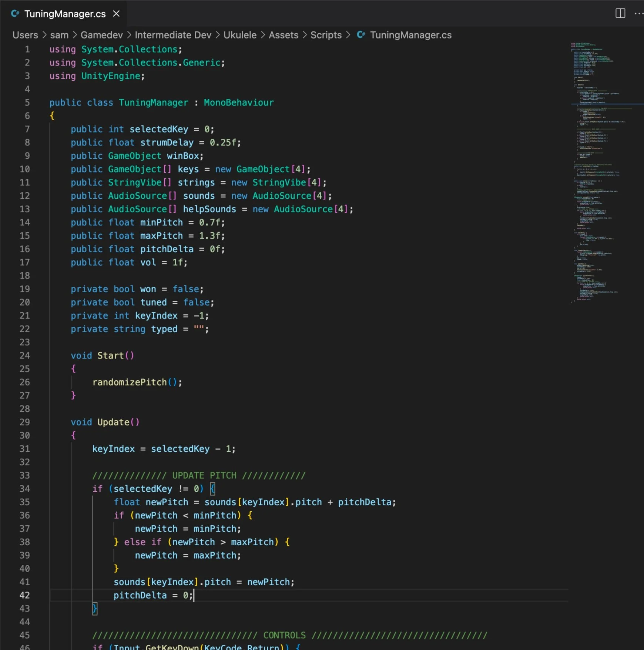Show the Assets breadcrumb contents
644x650 pixels.
coord(284,35)
